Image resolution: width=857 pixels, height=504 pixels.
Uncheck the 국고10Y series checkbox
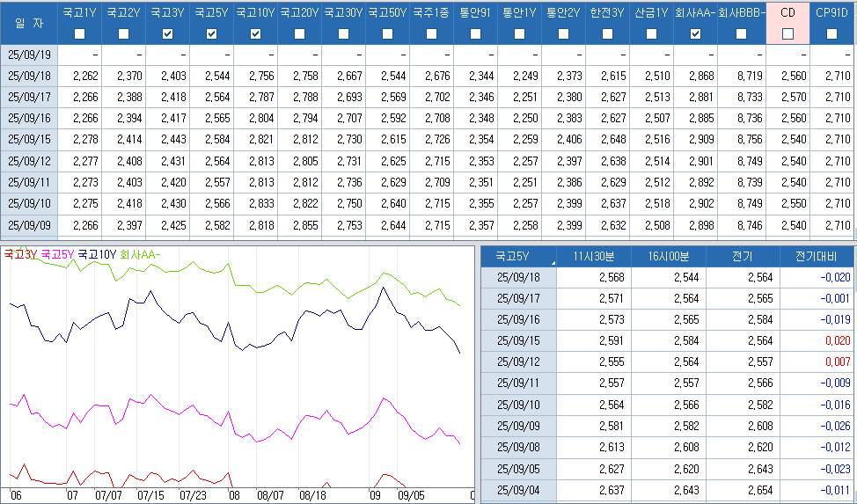pyautogui.click(x=255, y=33)
